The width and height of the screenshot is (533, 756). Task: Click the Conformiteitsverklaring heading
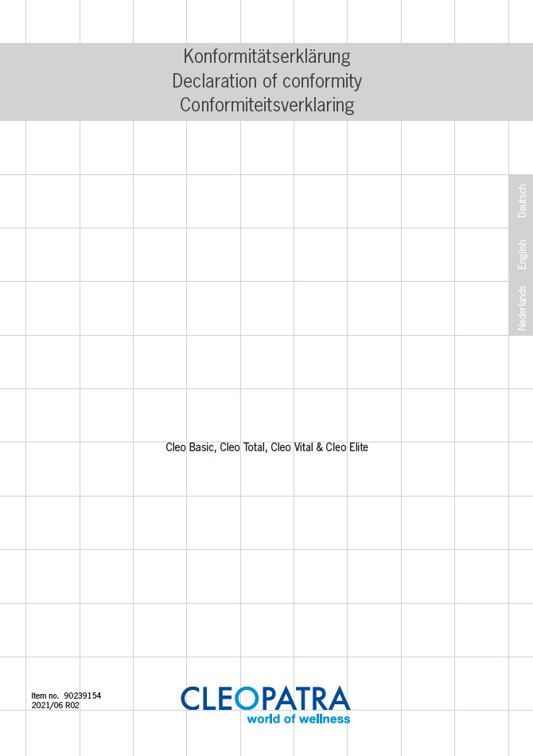click(x=266, y=105)
